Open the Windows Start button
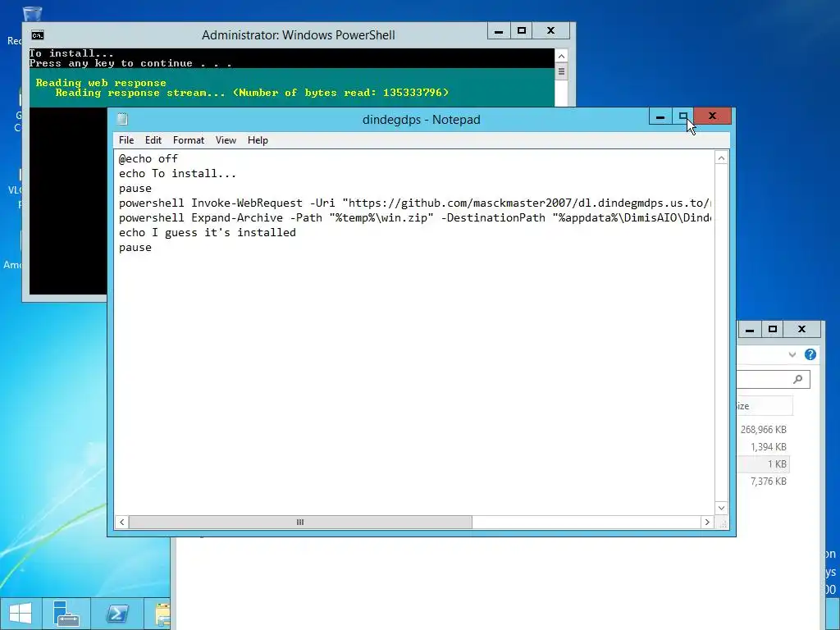Image resolution: width=840 pixels, height=630 pixels. tap(21, 614)
